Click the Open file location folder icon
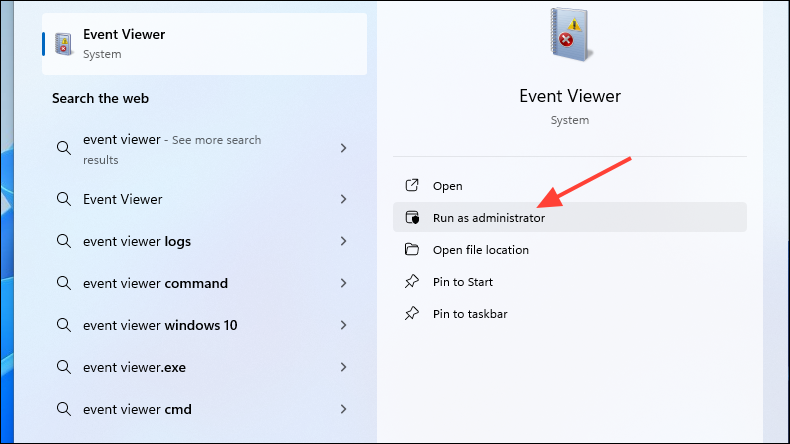 click(412, 249)
